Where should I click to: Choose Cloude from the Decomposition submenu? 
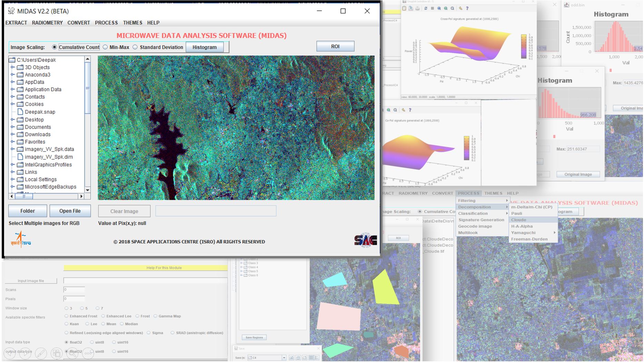pyautogui.click(x=533, y=220)
